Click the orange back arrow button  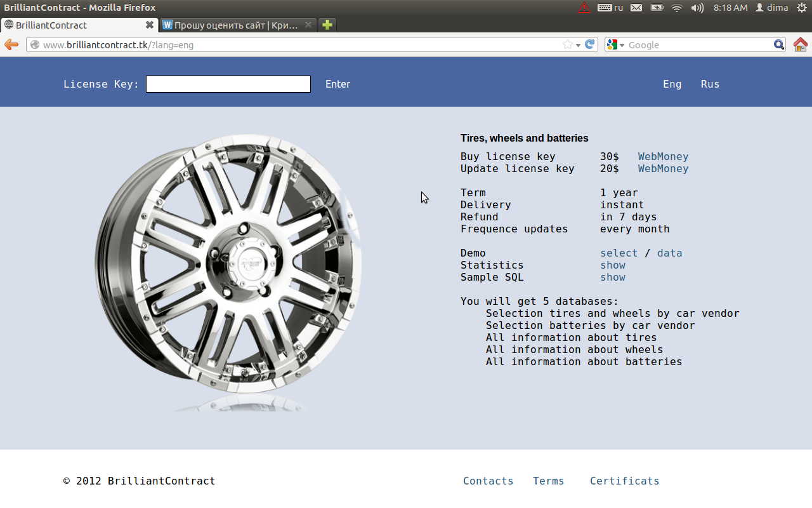pyautogui.click(x=11, y=44)
